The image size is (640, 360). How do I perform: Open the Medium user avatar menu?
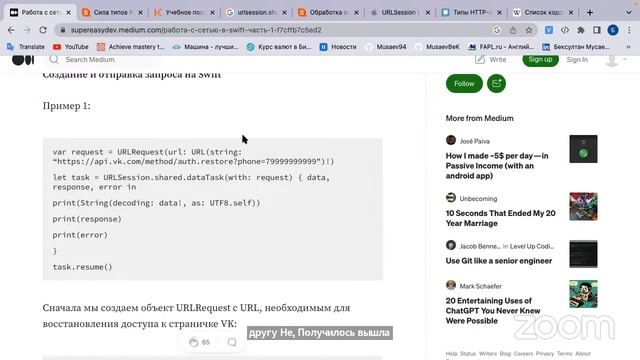tap(612, 60)
